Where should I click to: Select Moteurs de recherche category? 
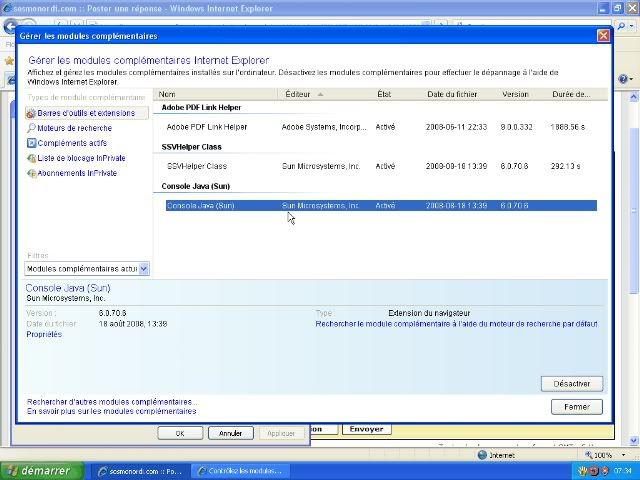pos(74,128)
